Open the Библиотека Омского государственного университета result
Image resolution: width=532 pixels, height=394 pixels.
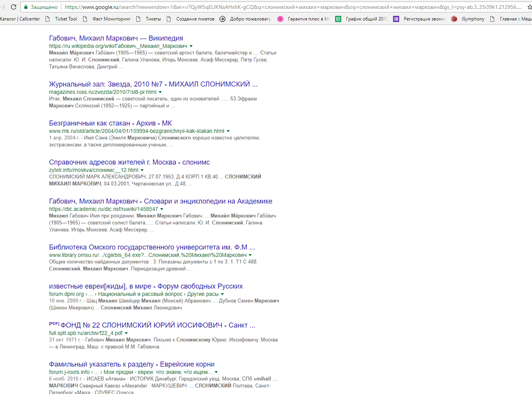pos(152,247)
